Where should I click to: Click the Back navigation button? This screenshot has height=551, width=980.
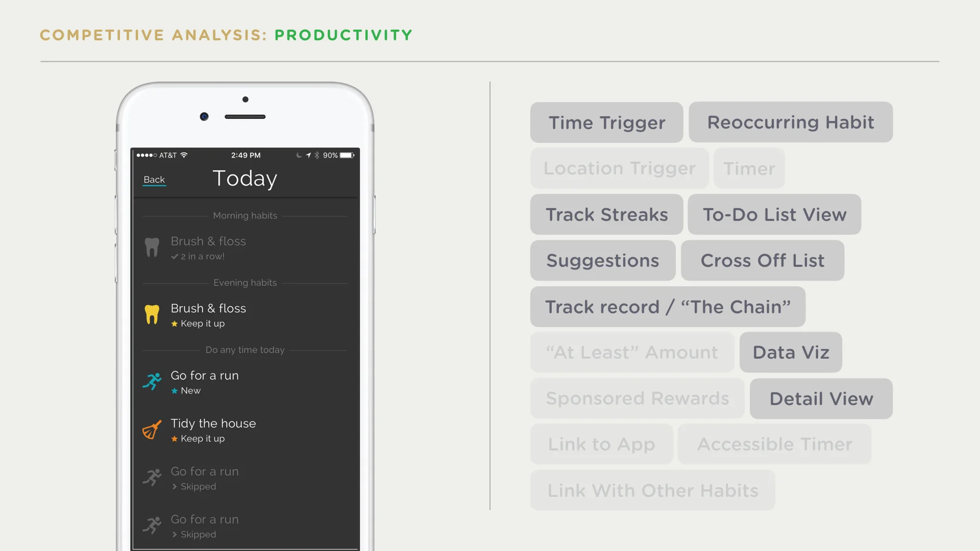click(154, 179)
